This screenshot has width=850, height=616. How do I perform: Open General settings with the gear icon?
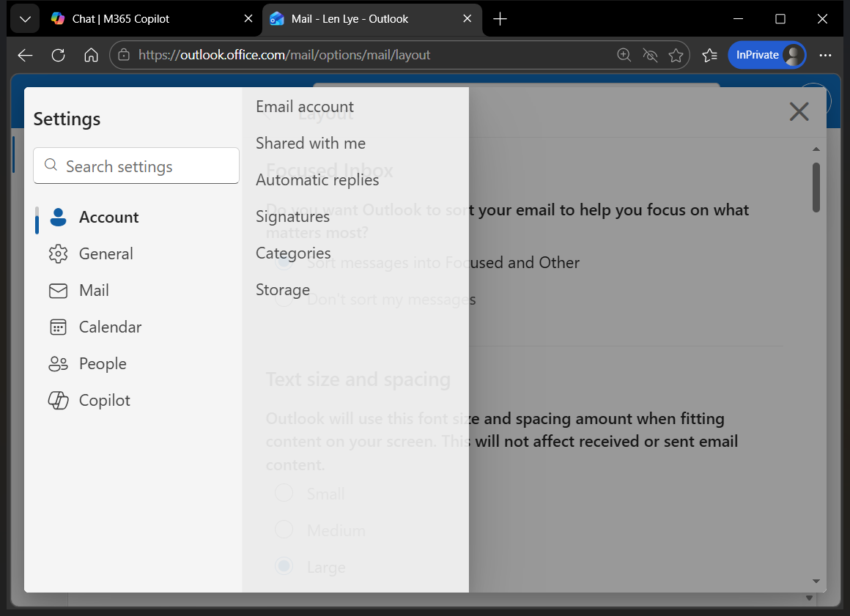coord(58,253)
